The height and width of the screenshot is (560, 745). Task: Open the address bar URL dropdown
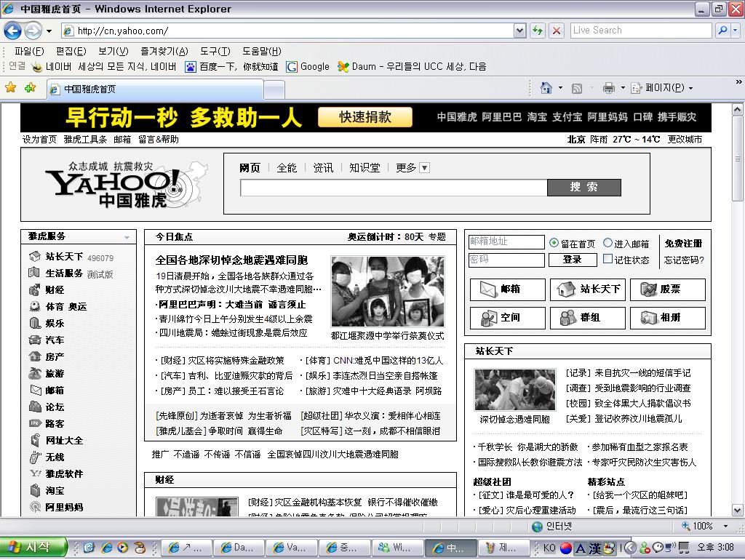519,31
